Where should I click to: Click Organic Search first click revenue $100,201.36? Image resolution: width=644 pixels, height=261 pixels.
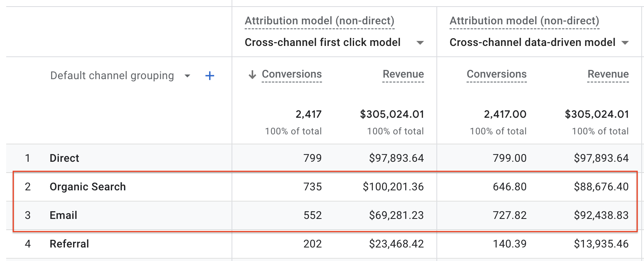coord(393,187)
